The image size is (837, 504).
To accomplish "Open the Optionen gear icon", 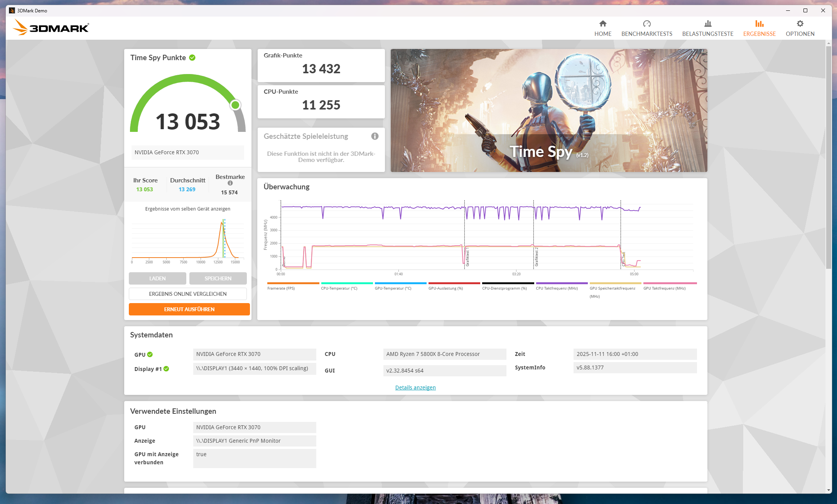I will pos(800,24).
